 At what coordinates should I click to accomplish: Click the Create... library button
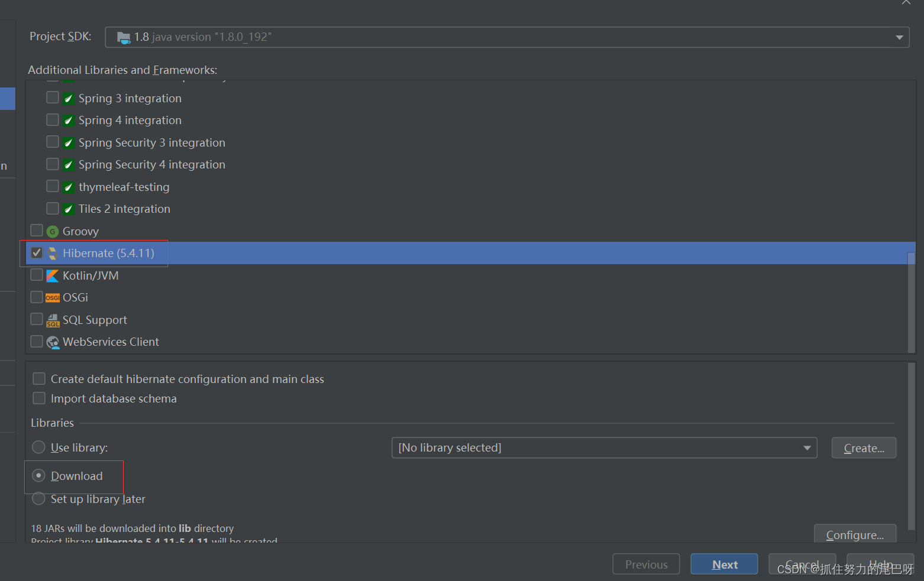point(864,448)
